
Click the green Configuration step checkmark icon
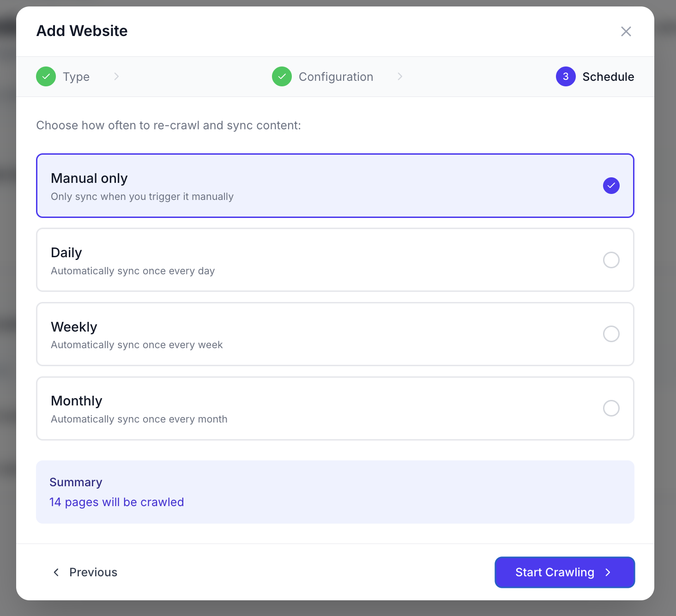pos(282,77)
